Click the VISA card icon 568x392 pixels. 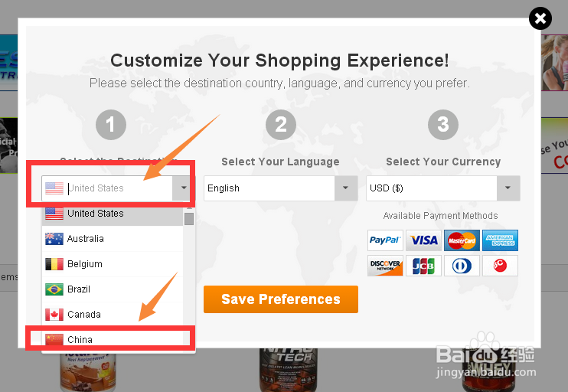tap(423, 240)
